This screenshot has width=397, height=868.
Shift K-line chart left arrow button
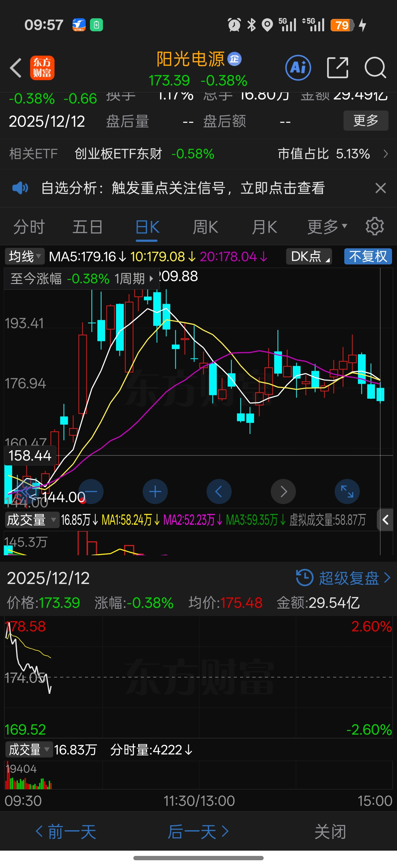click(x=219, y=492)
